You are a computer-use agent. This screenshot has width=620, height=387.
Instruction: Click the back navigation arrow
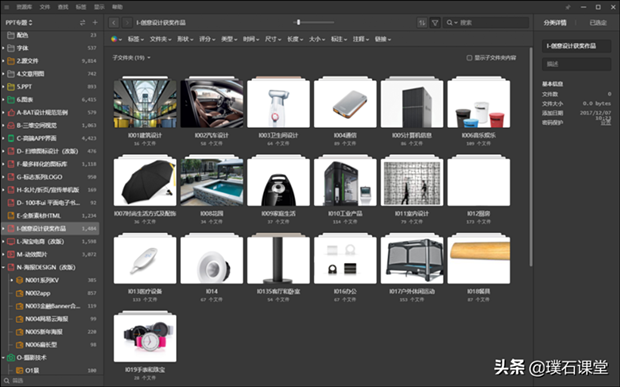click(x=114, y=23)
